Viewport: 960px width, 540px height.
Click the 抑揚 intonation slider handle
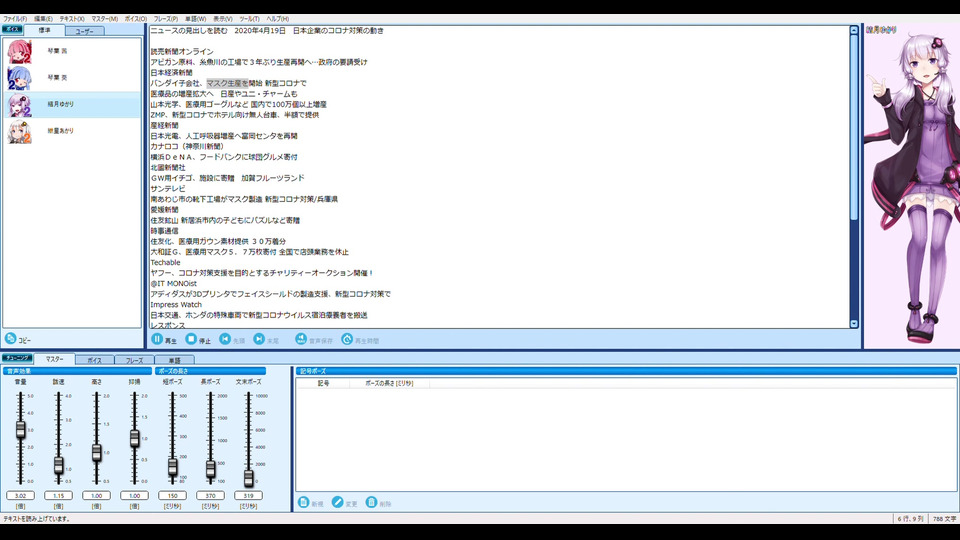click(135, 438)
